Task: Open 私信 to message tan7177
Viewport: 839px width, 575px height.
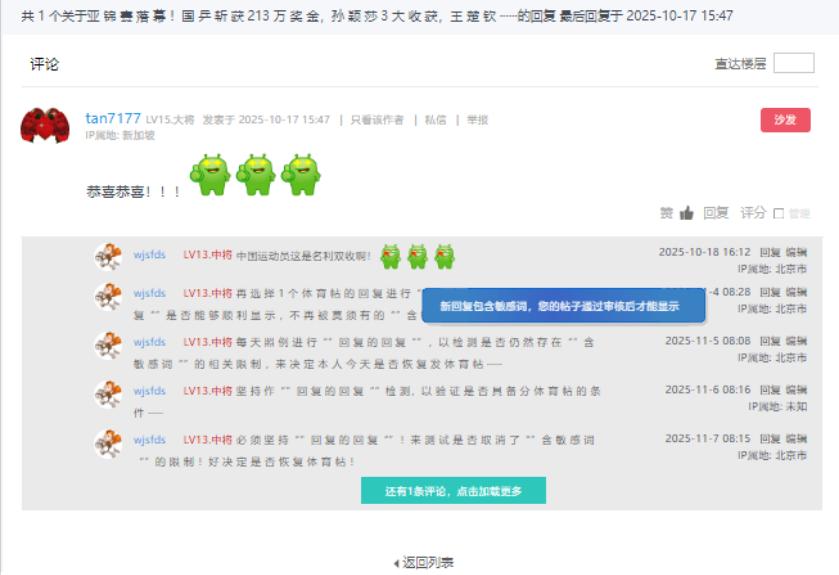Action: (435, 120)
